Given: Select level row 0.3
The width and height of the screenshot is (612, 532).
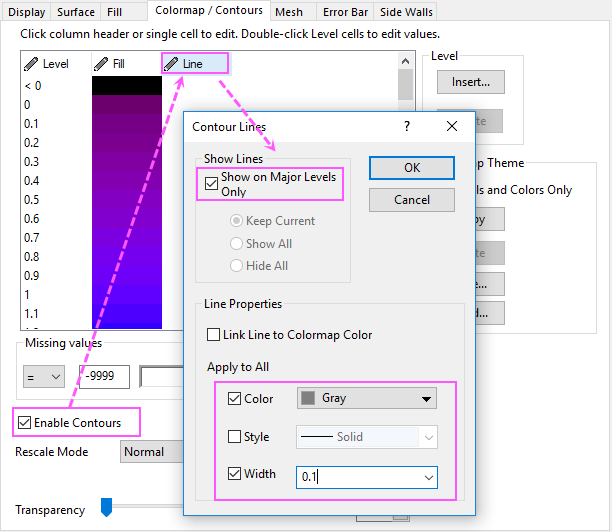Looking at the screenshot, I should 32,162.
